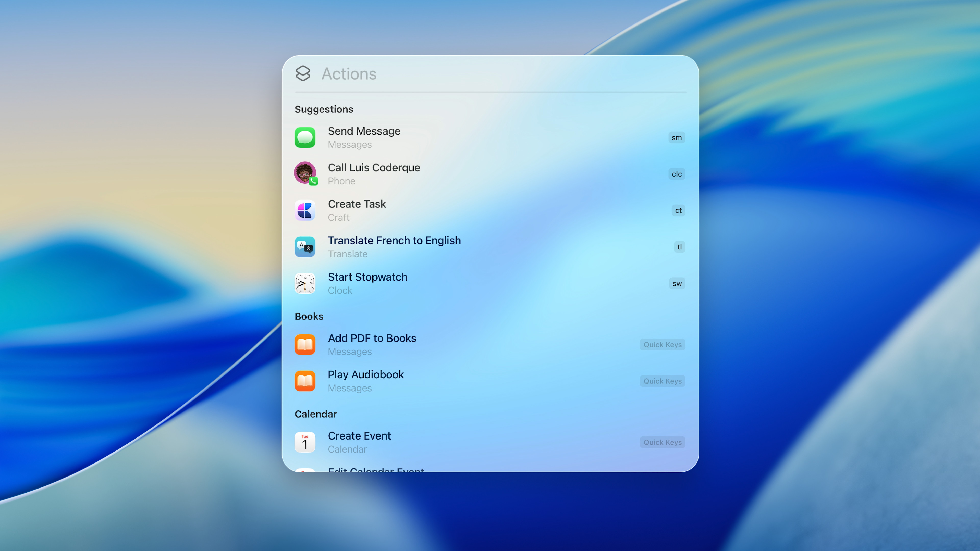Click the Shortcuts layers icon beside Actions
The height and width of the screenshot is (551, 980).
303,73
